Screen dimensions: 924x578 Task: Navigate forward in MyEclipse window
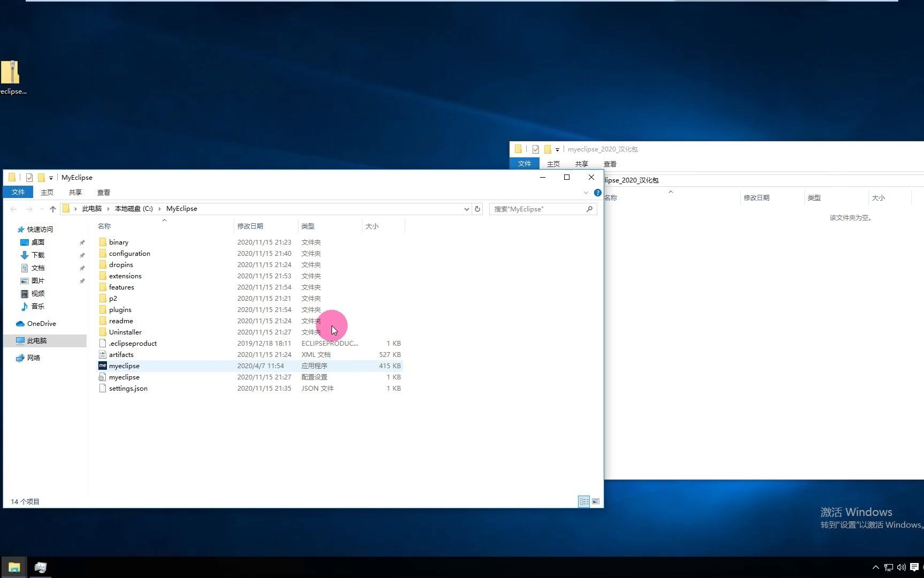coord(29,209)
